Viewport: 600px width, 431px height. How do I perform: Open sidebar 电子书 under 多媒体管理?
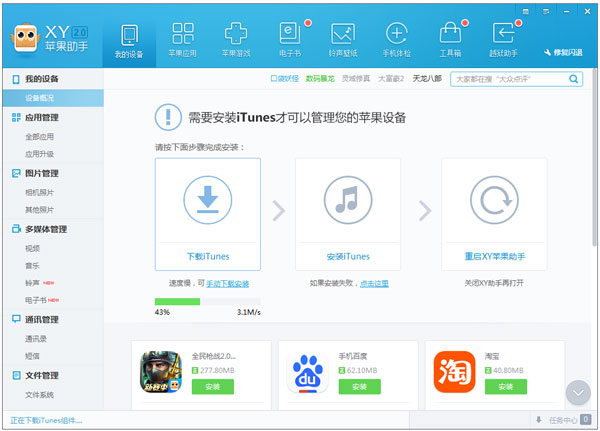point(36,300)
